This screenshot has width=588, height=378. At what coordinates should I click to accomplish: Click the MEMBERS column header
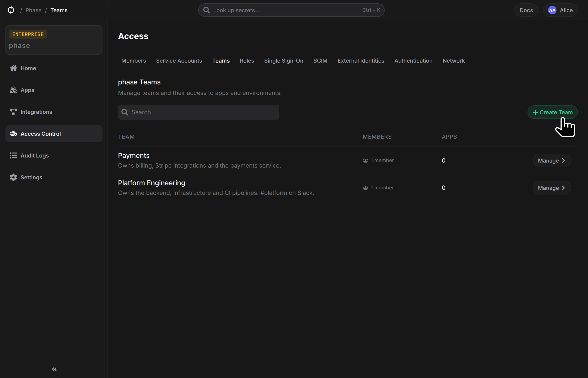[377, 136]
